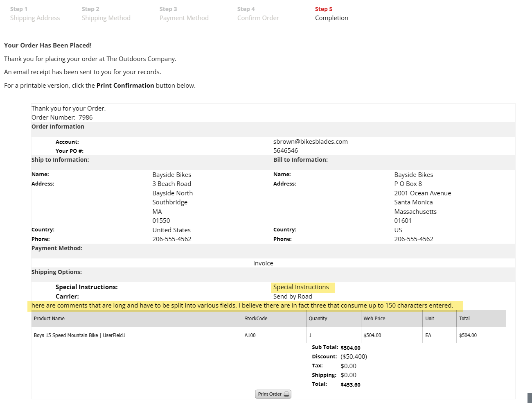Open Step 4 Confirm Order tab
Viewport: 532px width, 403px height.
[x=258, y=14]
